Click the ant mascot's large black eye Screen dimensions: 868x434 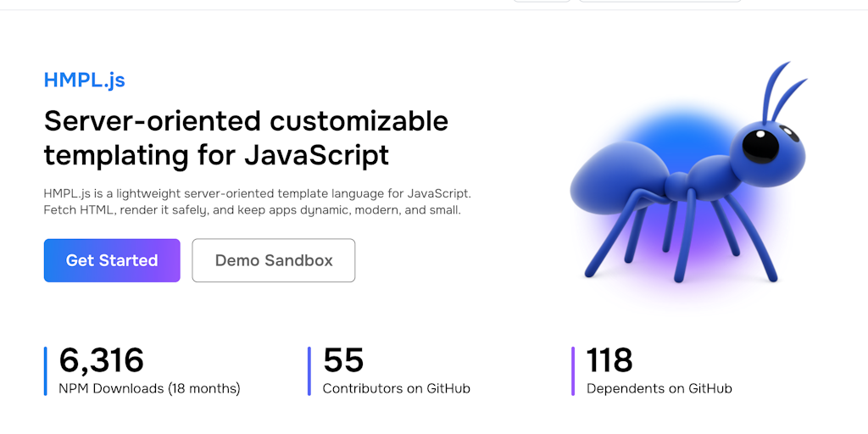point(760,146)
